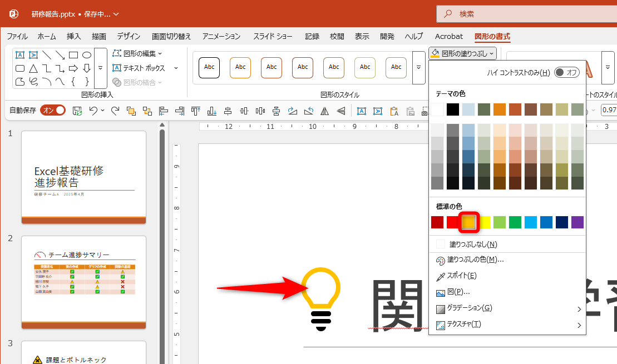
Task: Click the group objects icon in quick toolbar
Action: pyautogui.click(x=131, y=111)
